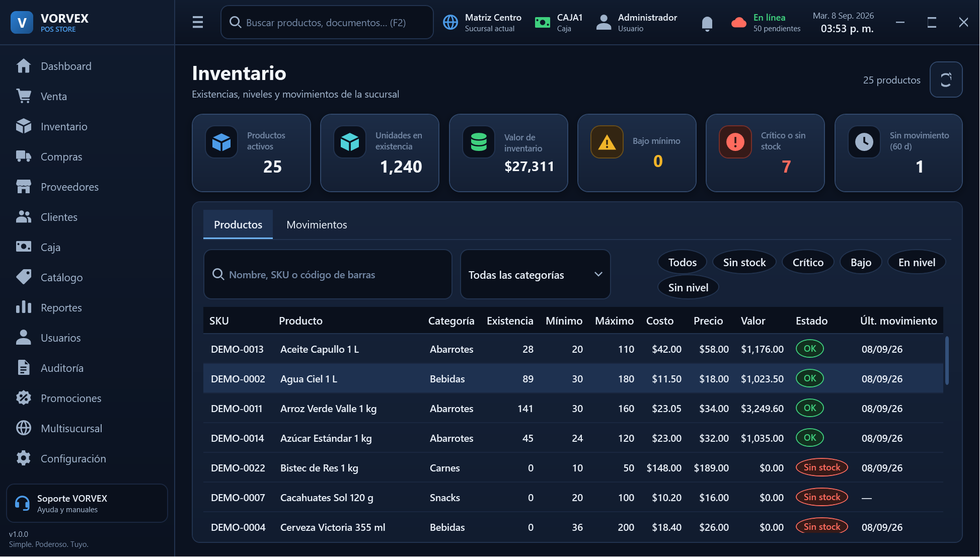
Task: Open the Reportes bar chart icon
Action: (x=24, y=307)
